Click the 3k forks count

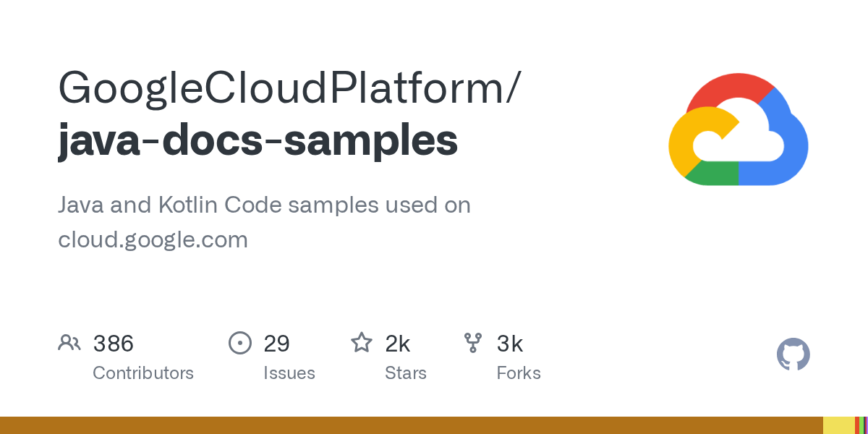[x=510, y=344]
